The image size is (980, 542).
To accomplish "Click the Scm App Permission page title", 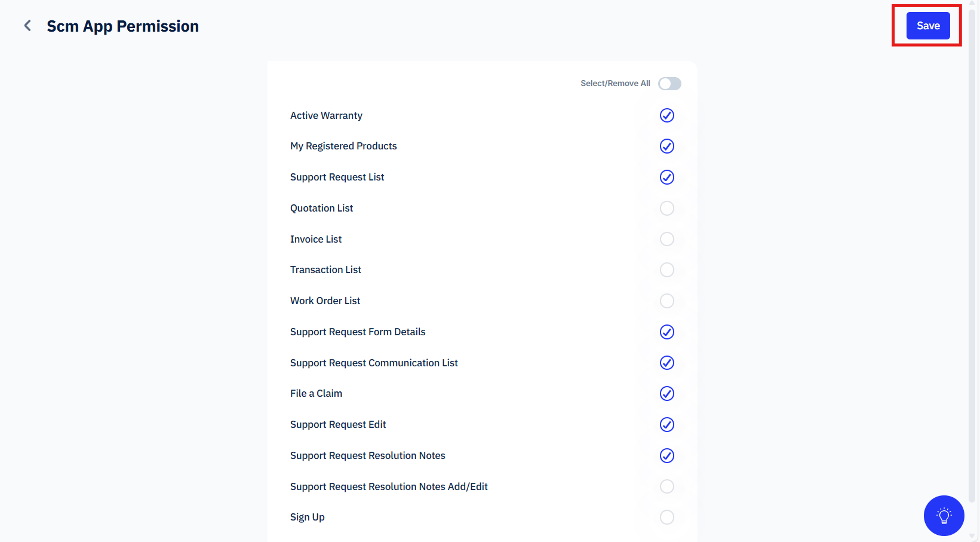I will click(x=123, y=26).
